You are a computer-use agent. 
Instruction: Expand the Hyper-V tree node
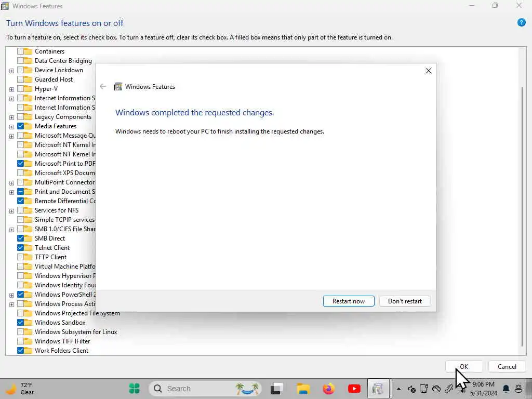pyautogui.click(x=11, y=89)
